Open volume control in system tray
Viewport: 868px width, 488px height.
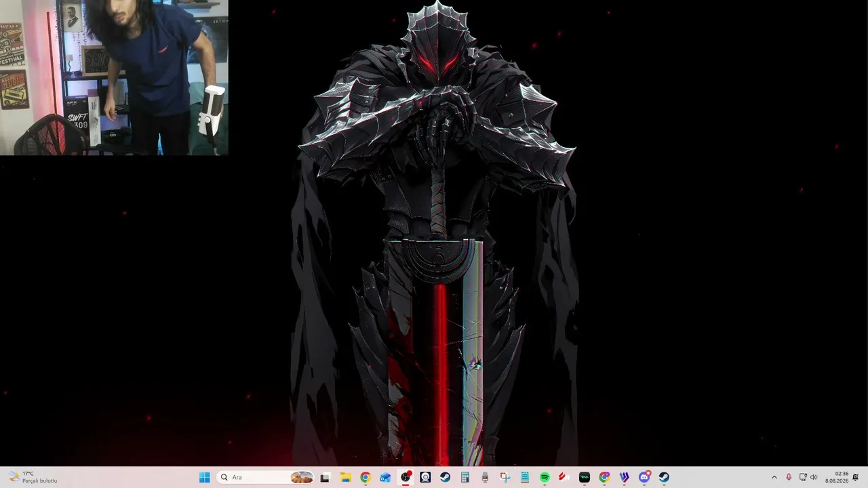point(814,477)
